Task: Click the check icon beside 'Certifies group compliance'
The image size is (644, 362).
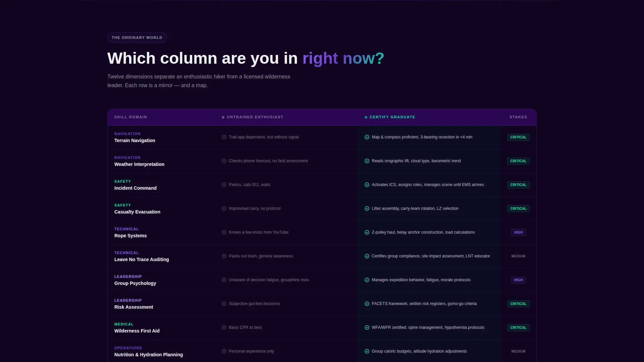Action: (x=367, y=256)
